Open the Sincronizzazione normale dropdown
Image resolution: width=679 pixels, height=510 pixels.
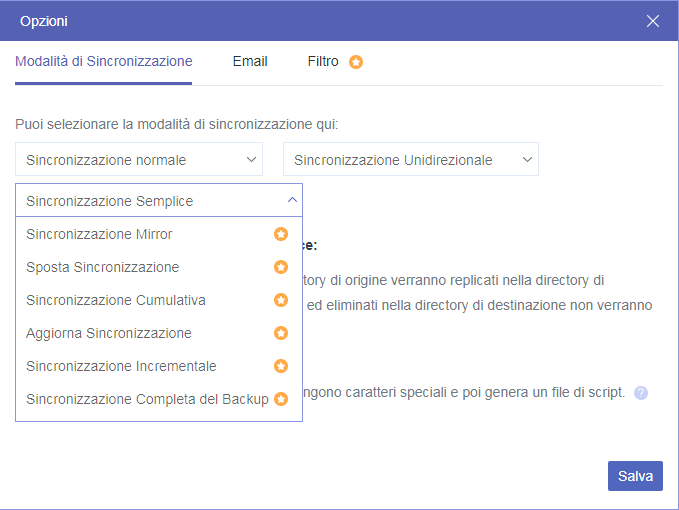[139, 160]
